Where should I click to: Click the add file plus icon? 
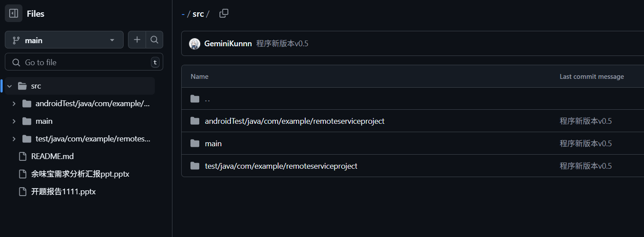tap(137, 40)
